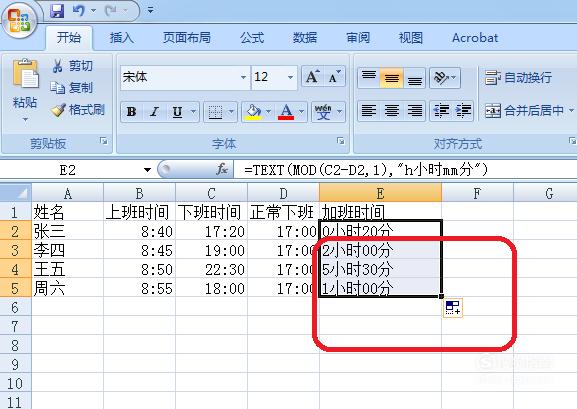The image size is (577, 409).
Task: Copy selection with 复制
Action: [72, 88]
